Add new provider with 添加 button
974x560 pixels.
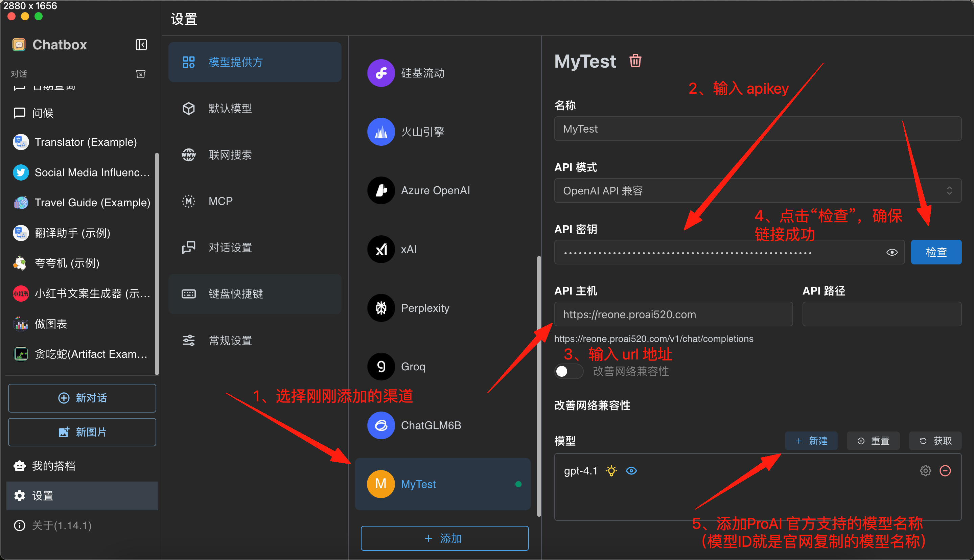(x=444, y=538)
